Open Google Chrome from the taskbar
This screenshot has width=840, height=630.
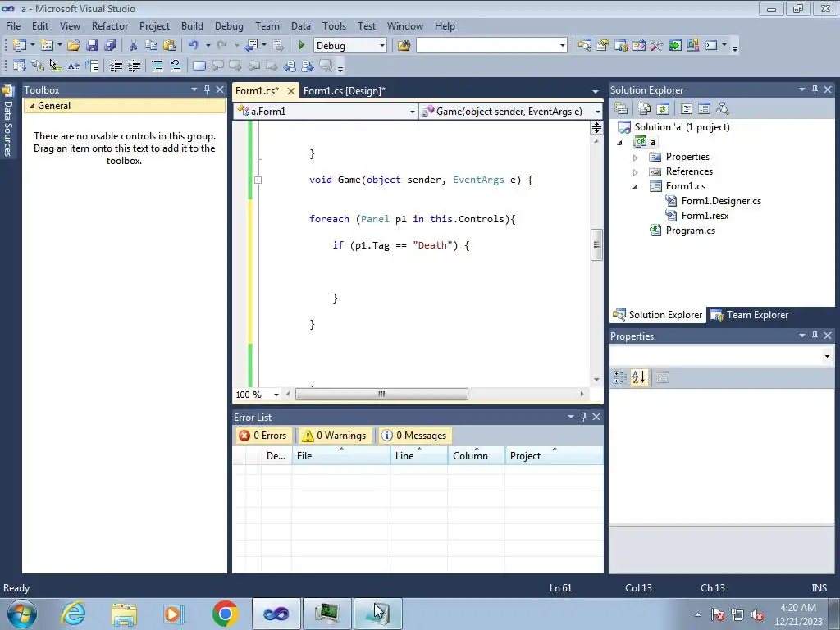(225, 614)
